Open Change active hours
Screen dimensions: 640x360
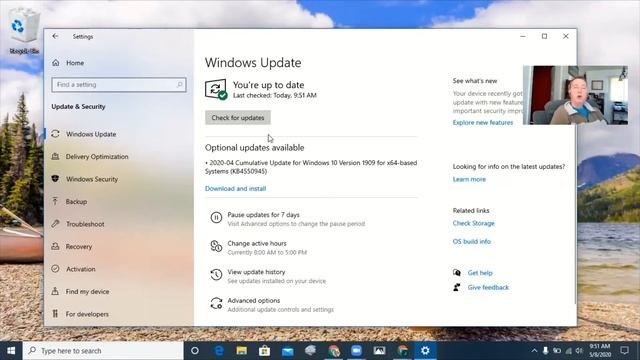tap(257, 243)
